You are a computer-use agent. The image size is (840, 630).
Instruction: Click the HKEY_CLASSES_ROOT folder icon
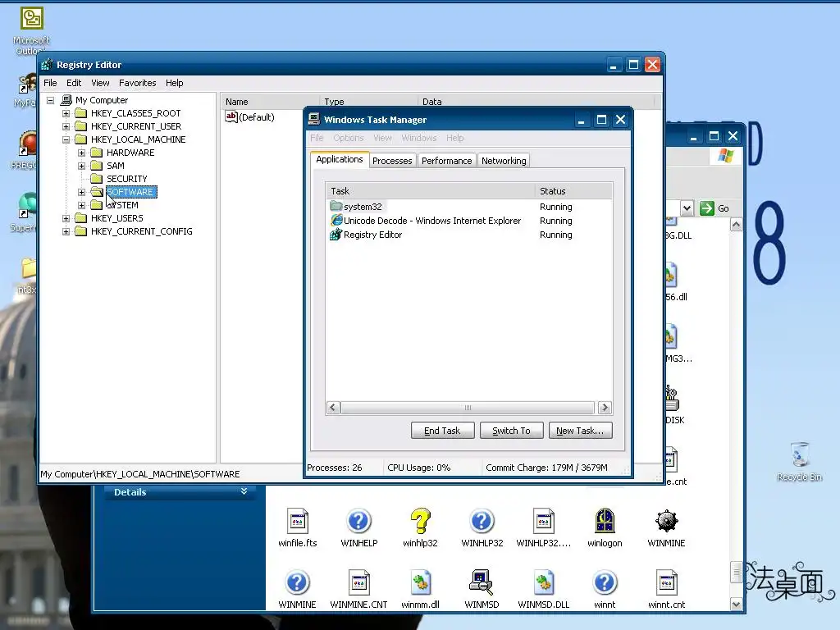pos(81,113)
